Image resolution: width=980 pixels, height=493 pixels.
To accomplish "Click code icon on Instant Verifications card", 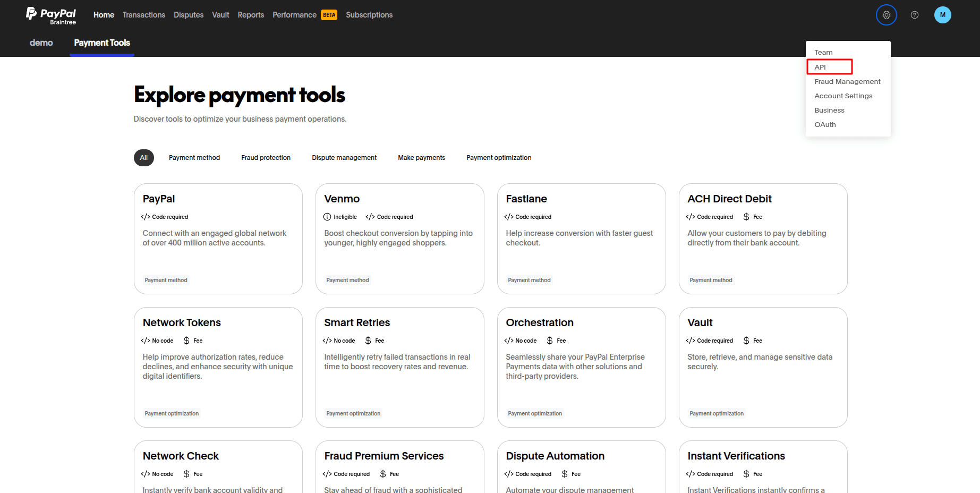I will coord(691,474).
